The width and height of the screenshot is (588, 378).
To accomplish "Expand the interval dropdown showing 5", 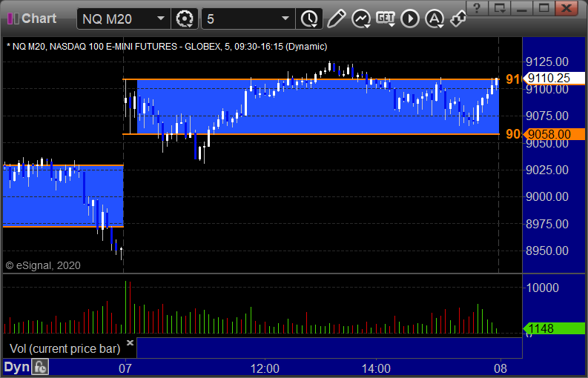I will pos(285,19).
